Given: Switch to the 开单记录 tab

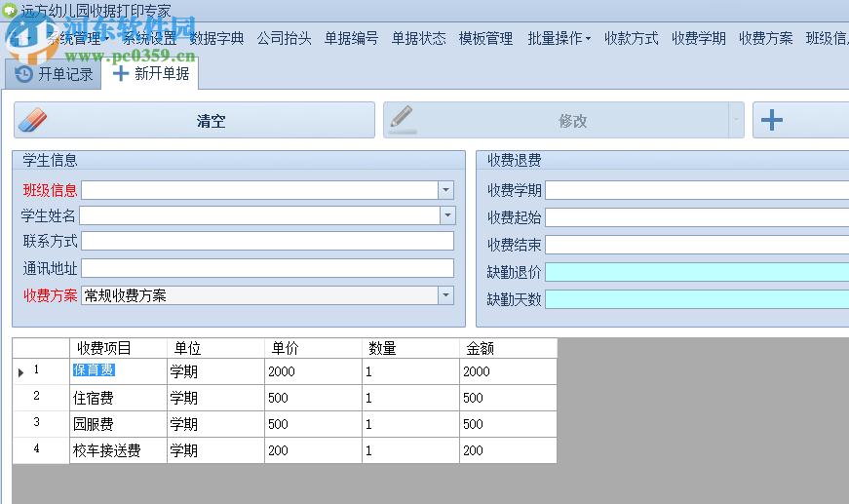Looking at the screenshot, I should pos(53,74).
